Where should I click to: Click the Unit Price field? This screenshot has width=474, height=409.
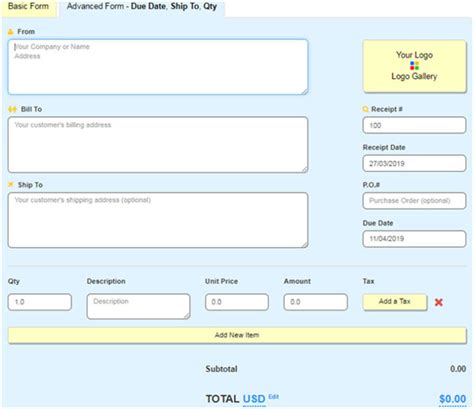[237, 302]
